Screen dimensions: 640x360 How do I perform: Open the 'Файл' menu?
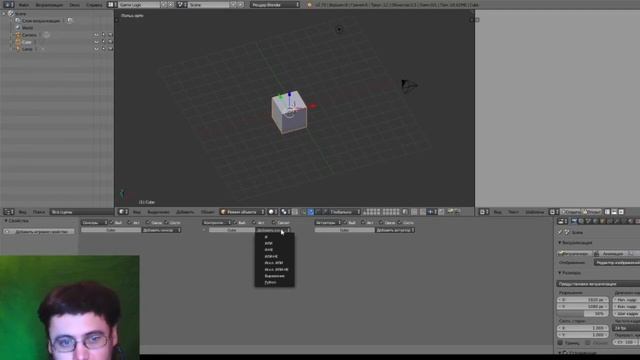click(x=24, y=4)
